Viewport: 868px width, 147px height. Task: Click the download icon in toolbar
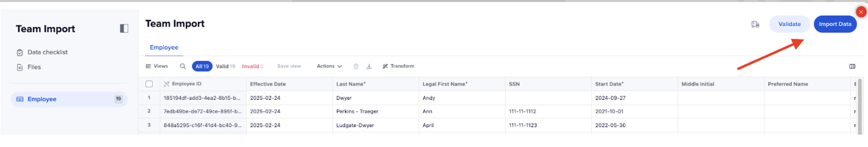point(369,67)
